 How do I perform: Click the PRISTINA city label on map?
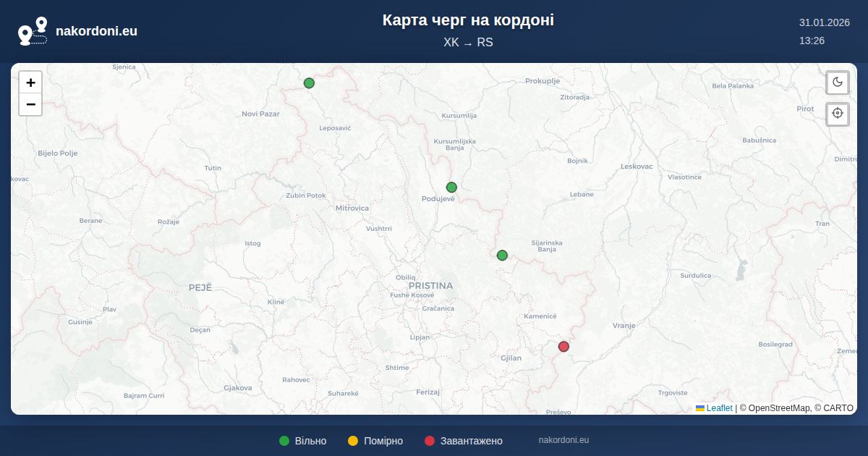pos(430,286)
